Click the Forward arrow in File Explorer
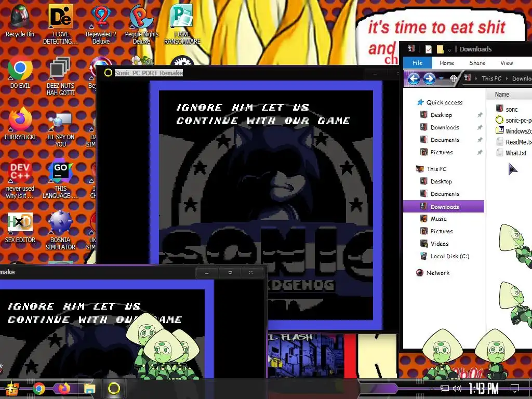Image resolution: width=532 pixels, height=399 pixels. pos(429,79)
